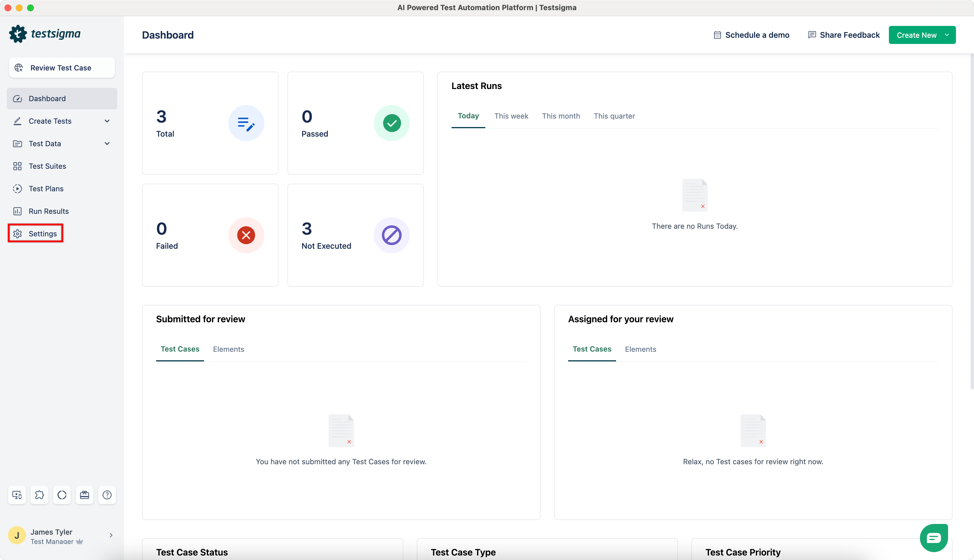Click the testsigma gear logo
The height and width of the screenshot is (560, 974).
[18, 34]
